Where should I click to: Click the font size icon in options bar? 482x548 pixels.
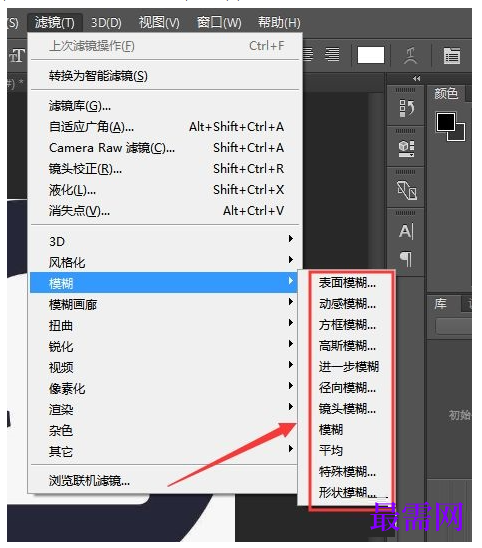point(16,56)
